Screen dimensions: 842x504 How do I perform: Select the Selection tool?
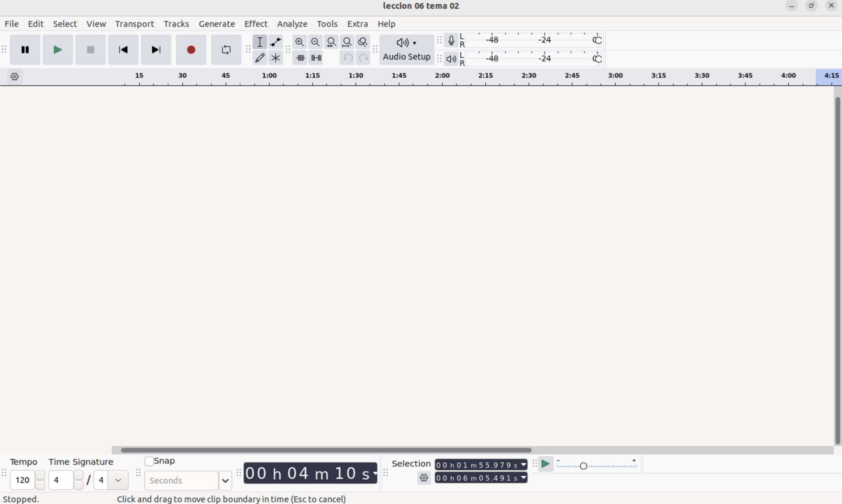[x=260, y=42]
